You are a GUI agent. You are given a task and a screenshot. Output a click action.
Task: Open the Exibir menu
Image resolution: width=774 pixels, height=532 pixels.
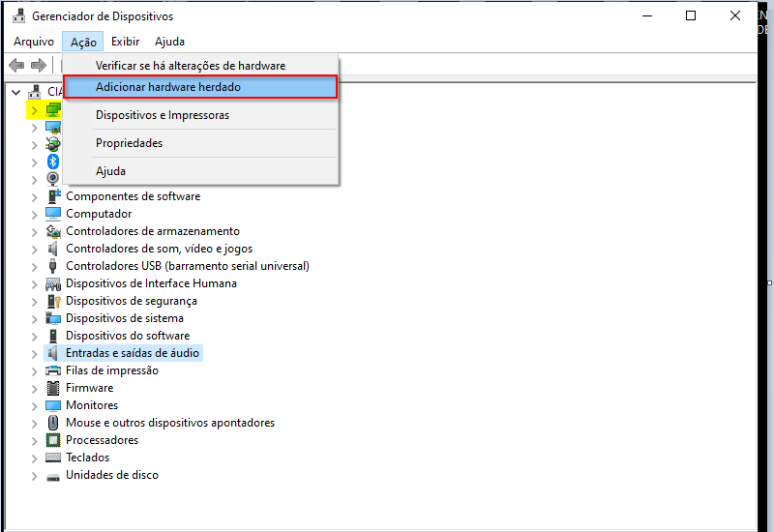coord(126,42)
